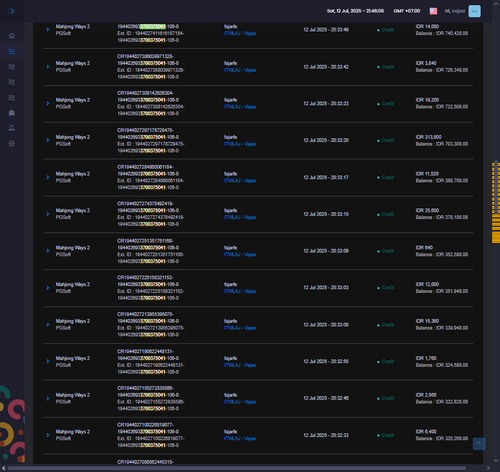The height and width of the screenshot is (472, 500).
Task: Open ITWLAJ - Vajaa link in 20:32:55 row
Action: click(240, 365)
